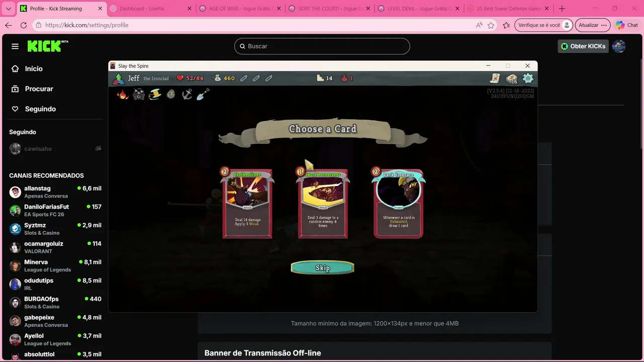The image size is (644, 362).
Task: Open recommended channel Minerva
Action: point(55,265)
